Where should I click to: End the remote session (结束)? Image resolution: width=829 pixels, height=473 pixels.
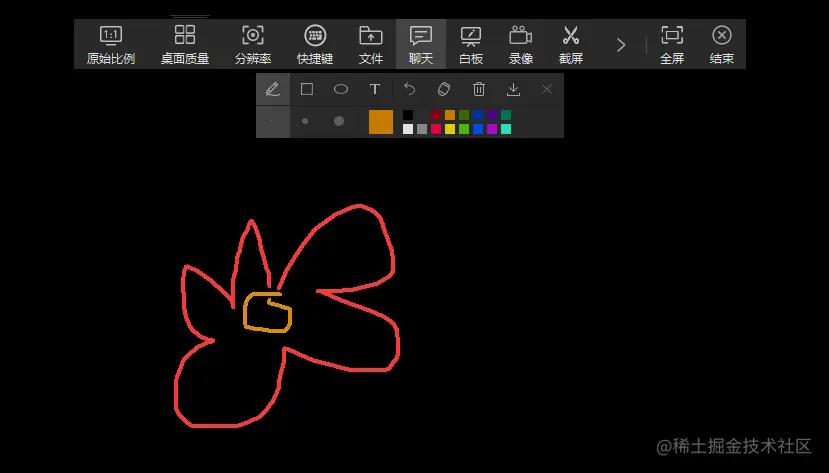(722, 44)
